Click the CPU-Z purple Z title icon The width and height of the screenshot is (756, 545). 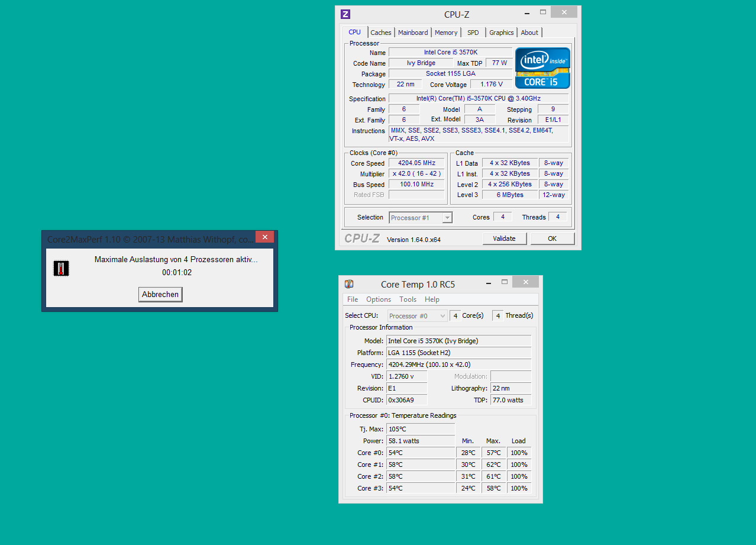coord(346,14)
